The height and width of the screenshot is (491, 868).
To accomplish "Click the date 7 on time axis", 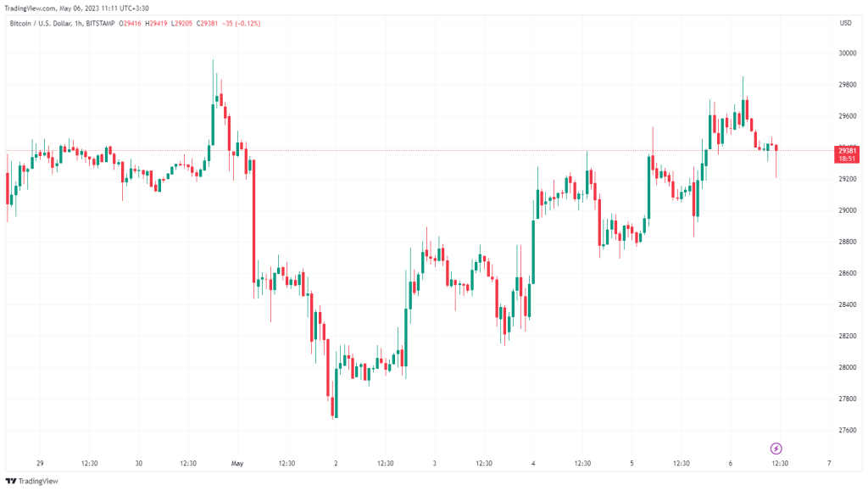I will tap(828, 463).
